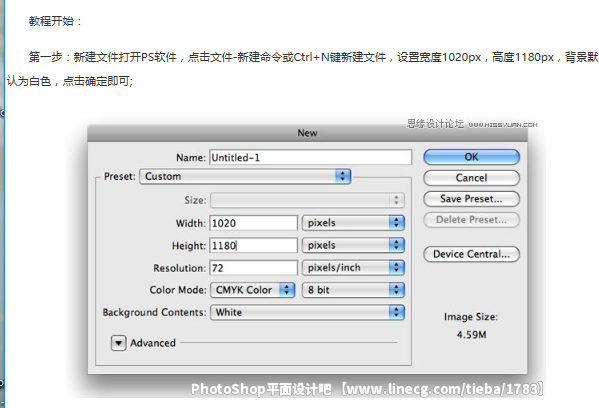Screen dimensions: 599x408
Task: Open the Resolution pixels/inch dropdown
Action: point(353,268)
